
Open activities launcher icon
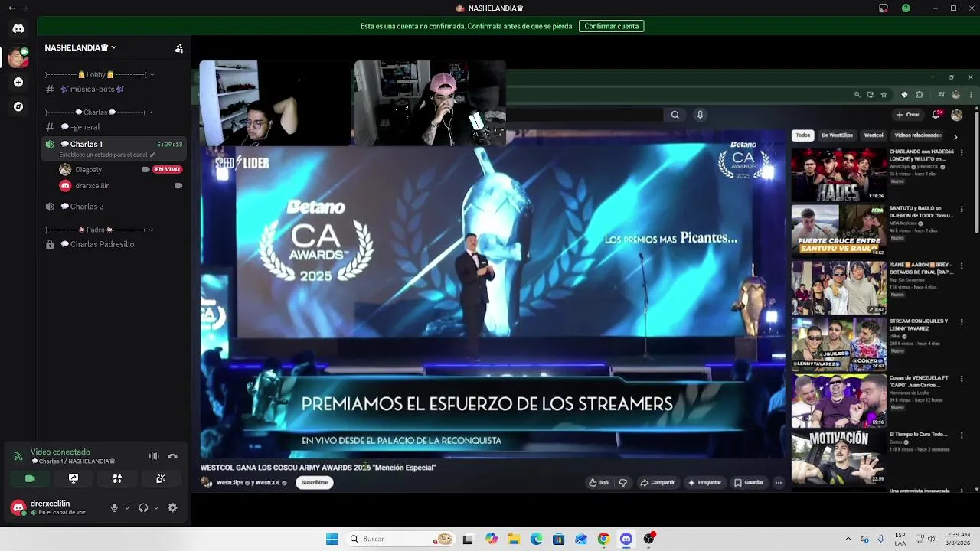pyautogui.click(x=117, y=478)
